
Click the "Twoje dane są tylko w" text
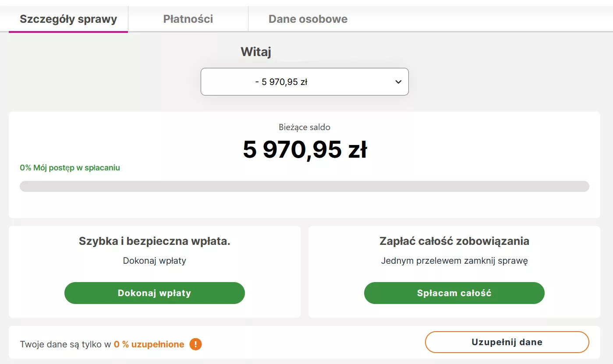click(65, 344)
